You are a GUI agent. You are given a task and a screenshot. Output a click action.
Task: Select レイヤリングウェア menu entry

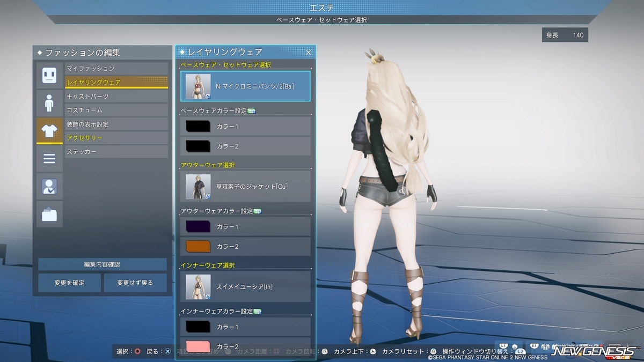click(116, 83)
